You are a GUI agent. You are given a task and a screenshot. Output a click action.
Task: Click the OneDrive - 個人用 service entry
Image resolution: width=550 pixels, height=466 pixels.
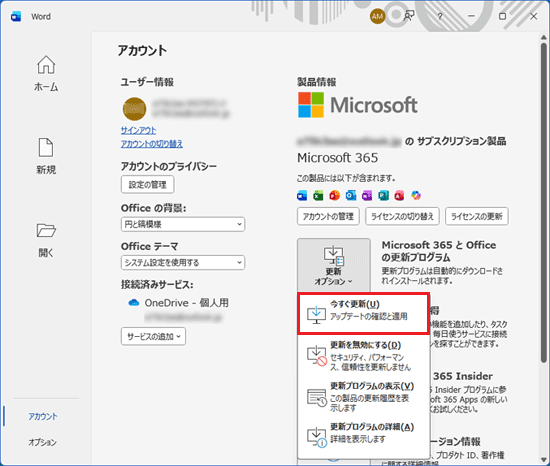pyautogui.click(x=179, y=303)
